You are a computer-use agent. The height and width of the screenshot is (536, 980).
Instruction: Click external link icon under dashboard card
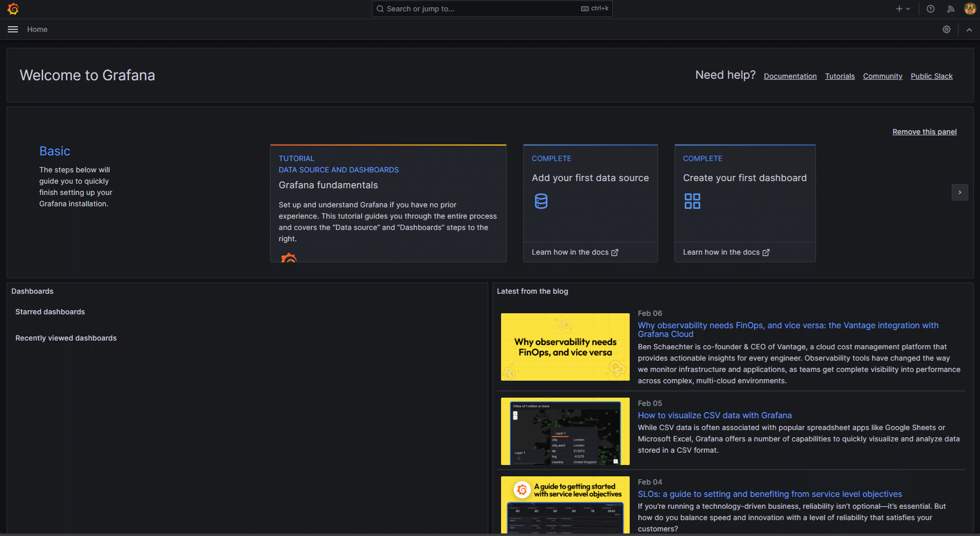coord(766,253)
